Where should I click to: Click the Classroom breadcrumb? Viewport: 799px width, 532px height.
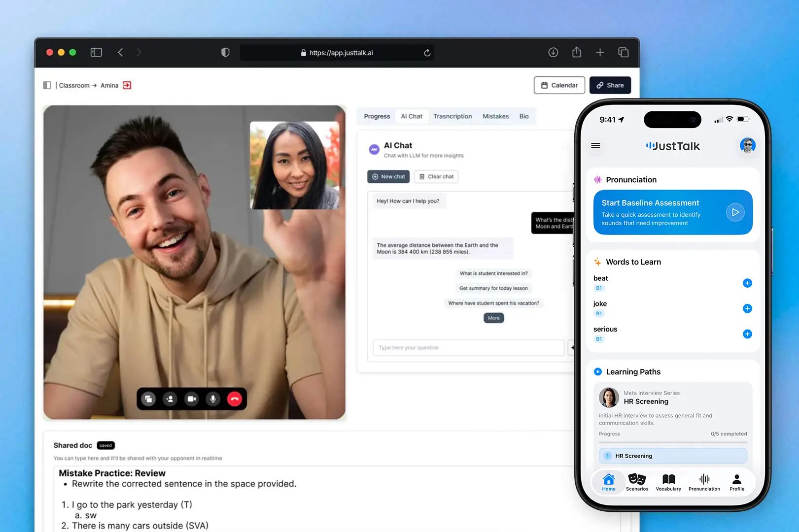pos(74,85)
